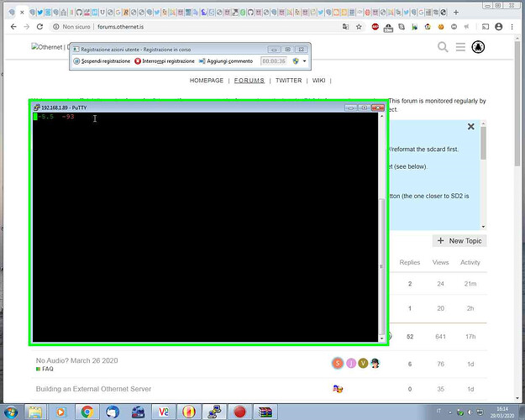
Task: Open the VNC taskbar icon
Action: pyautogui.click(x=164, y=412)
